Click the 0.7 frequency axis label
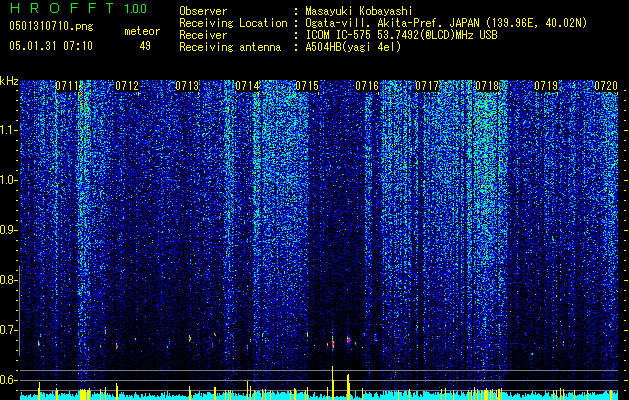 [6, 330]
